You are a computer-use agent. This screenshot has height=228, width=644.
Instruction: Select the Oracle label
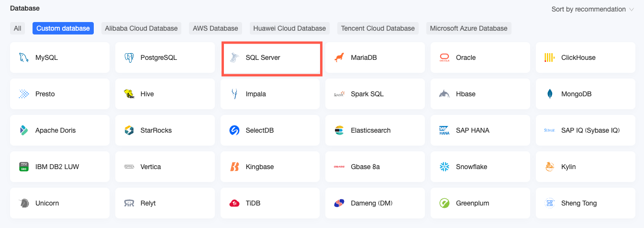(x=466, y=57)
